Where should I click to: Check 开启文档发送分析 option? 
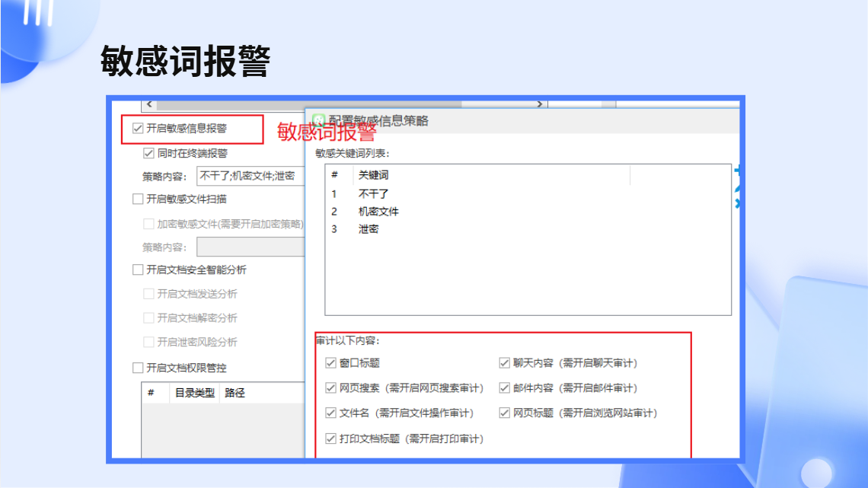(x=148, y=294)
